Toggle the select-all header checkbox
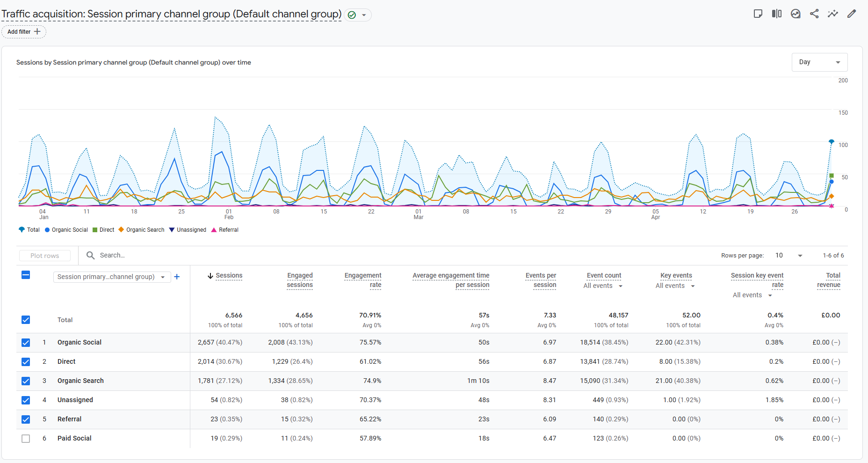The height and width of the screenshot is (463, 868). click(x=26, y=275)
